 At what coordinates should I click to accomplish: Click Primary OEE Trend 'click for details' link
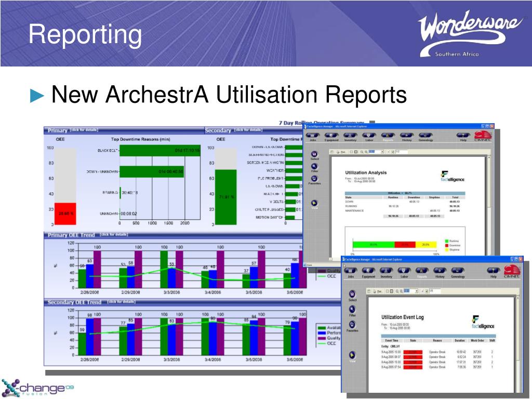[x=114, y=234]
